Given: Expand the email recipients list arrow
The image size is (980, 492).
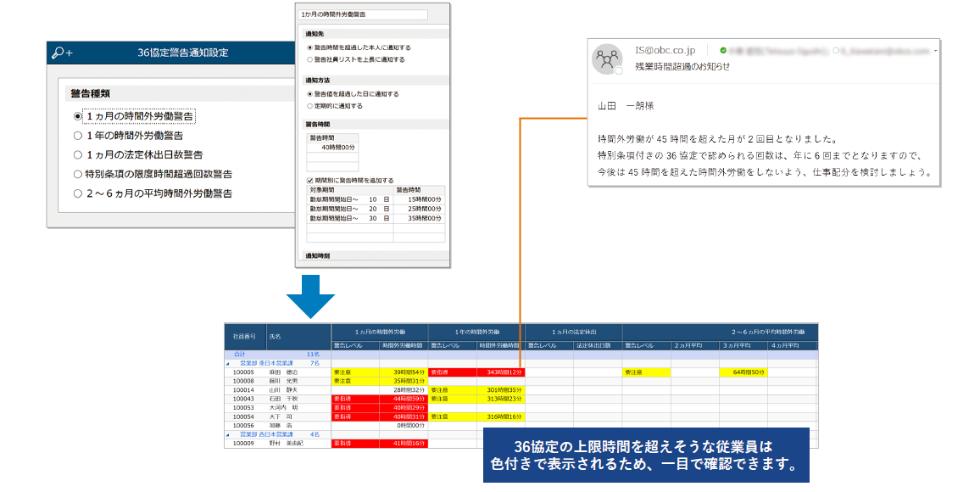Looking at the screenshot, I should point(935,51).
